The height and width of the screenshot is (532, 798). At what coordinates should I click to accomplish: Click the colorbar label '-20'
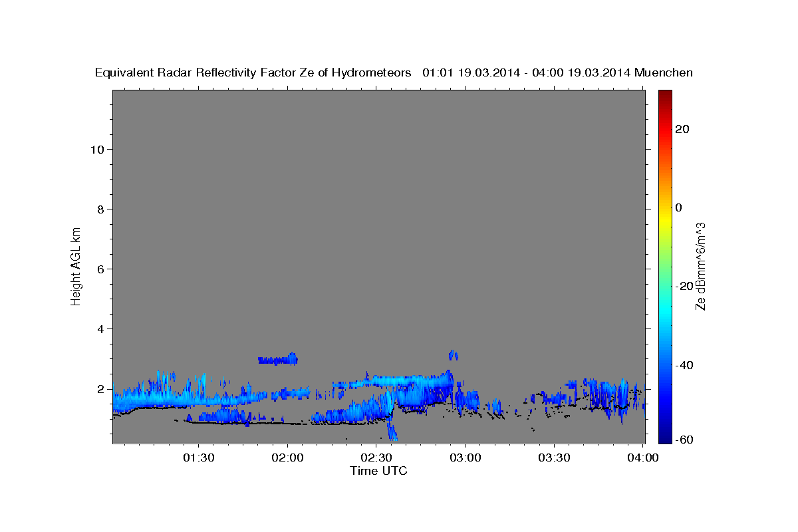[x=684, y=286]
